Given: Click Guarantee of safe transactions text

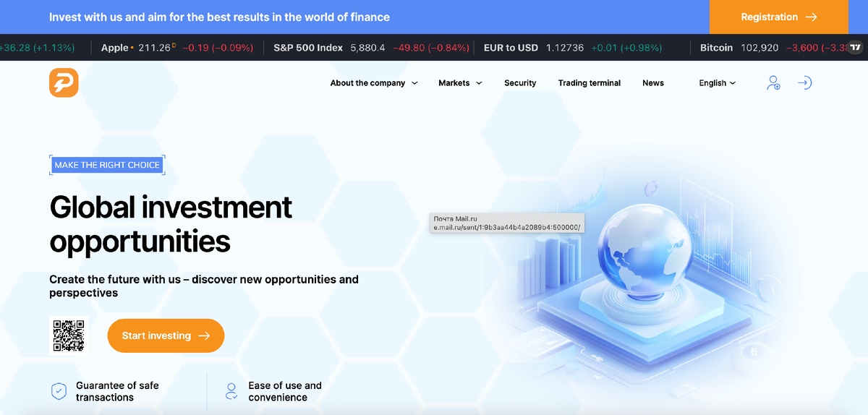Looking at the screenshot, I should (117, 391).
